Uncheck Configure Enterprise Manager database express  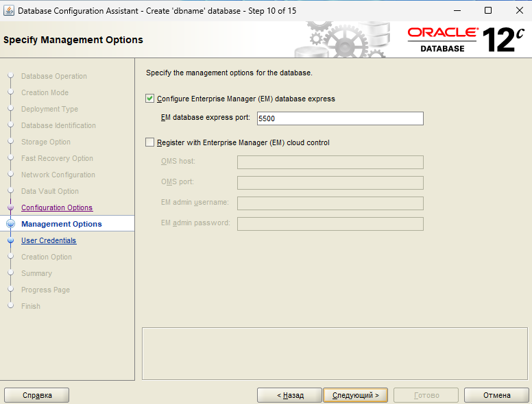tap(149, 99)
